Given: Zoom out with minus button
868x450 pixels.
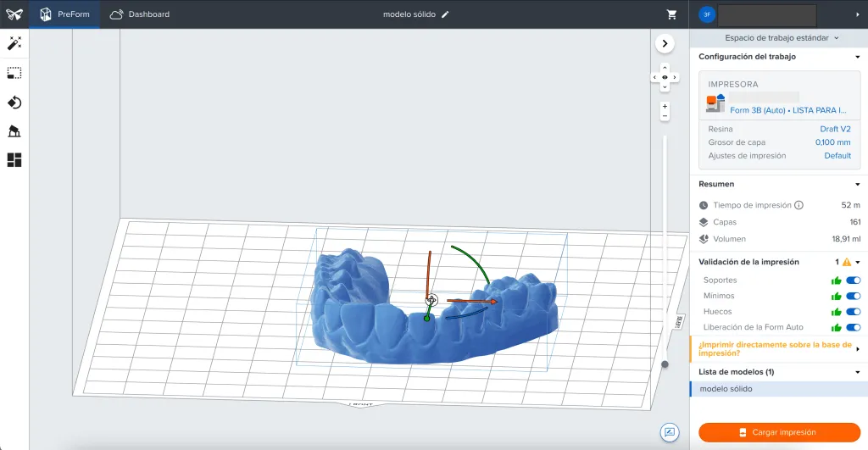Looking at the screenshot, I should pyautogui.click(x=665, y=116).
